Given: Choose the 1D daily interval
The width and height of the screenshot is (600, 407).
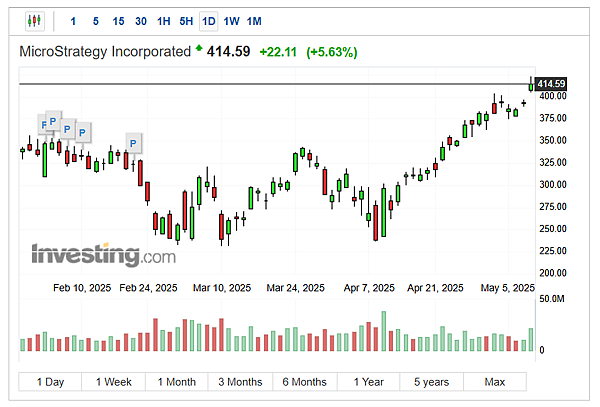Looking at the screenshot, I should 209,21.
